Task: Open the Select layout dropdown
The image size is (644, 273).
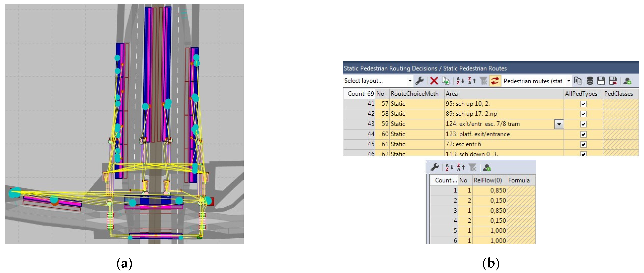Action: click(410, 81)
